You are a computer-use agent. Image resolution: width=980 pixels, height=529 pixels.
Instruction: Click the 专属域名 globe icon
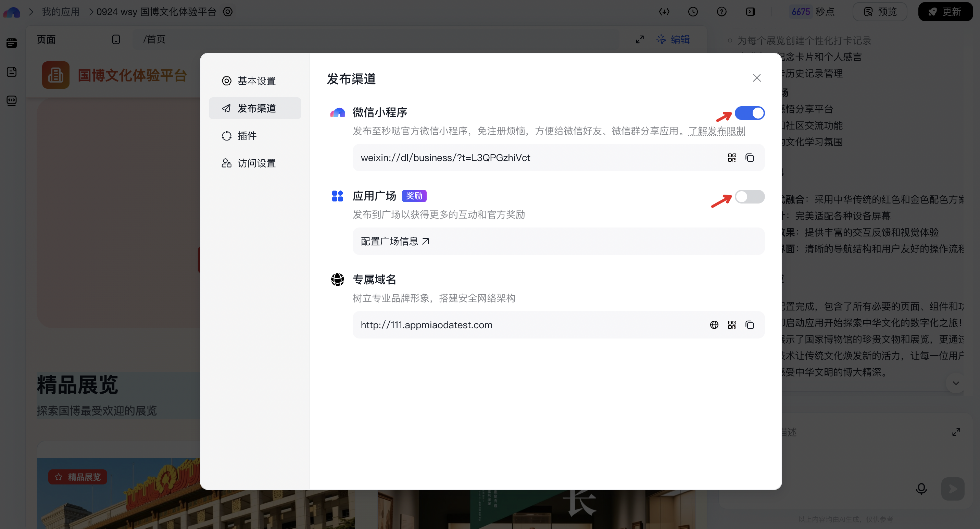click(x=337, y=279)
